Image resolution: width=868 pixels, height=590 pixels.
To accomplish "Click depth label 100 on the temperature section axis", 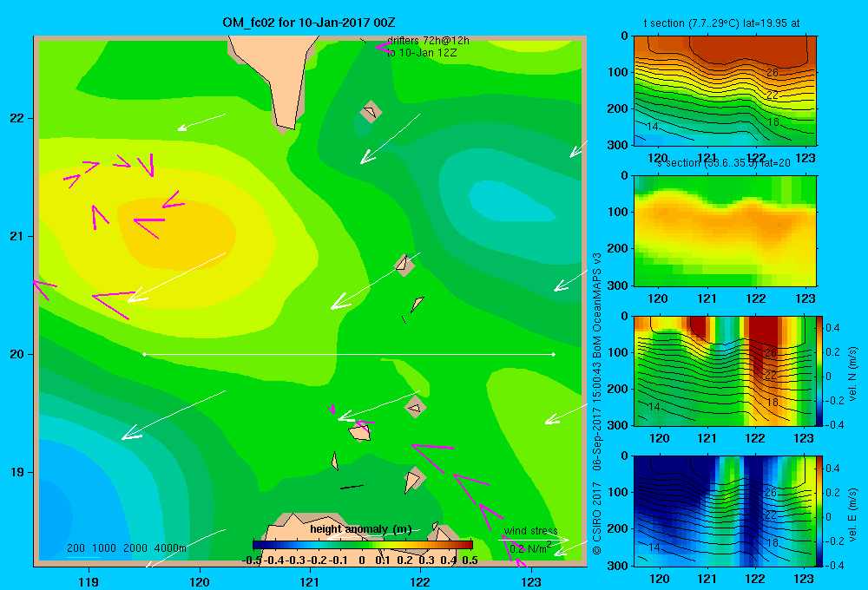I will coord(618,72).
